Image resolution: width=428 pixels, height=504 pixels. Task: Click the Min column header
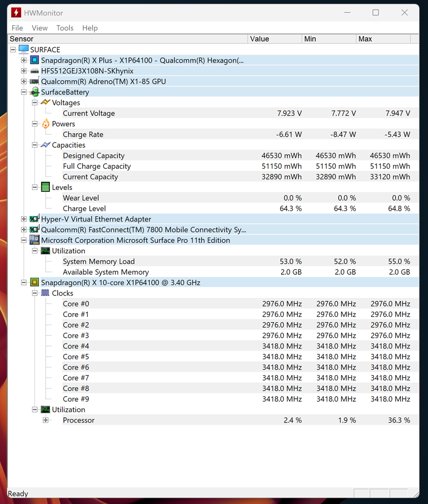(329, 39)
